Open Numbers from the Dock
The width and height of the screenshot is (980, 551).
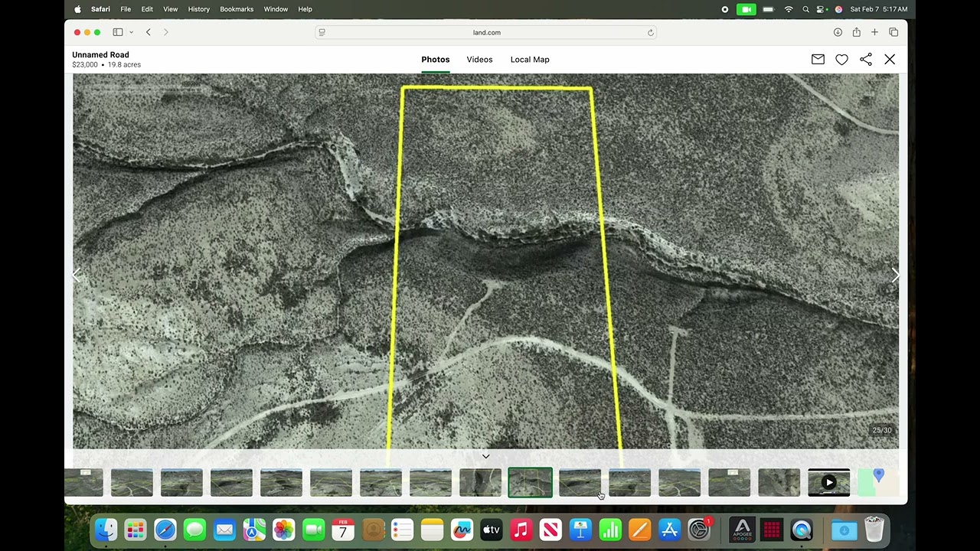(x=610, y=530)
